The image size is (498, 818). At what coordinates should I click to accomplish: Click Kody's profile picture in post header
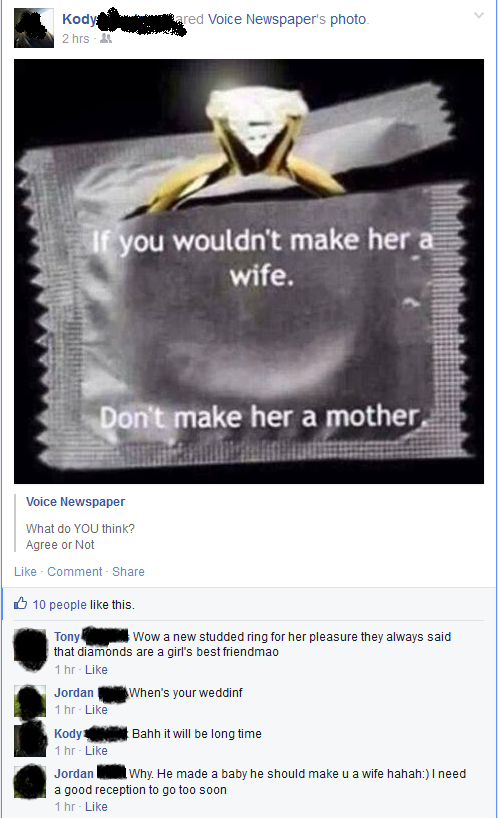click(34, 28)
